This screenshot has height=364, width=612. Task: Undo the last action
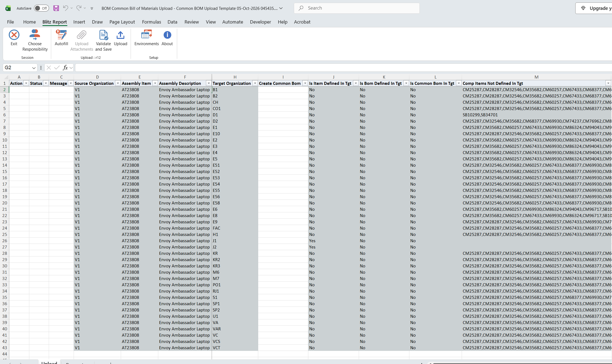click(x=65, y=8)
